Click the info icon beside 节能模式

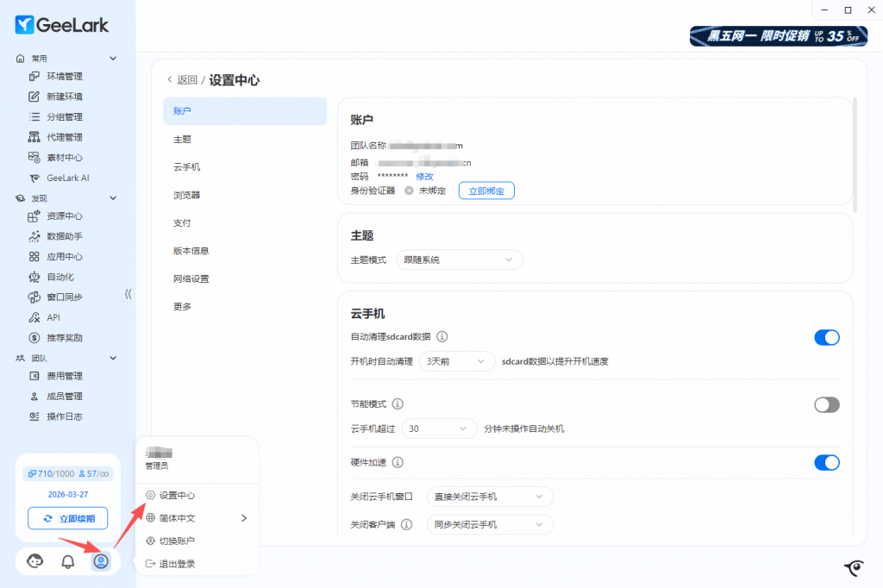(398, 404)
